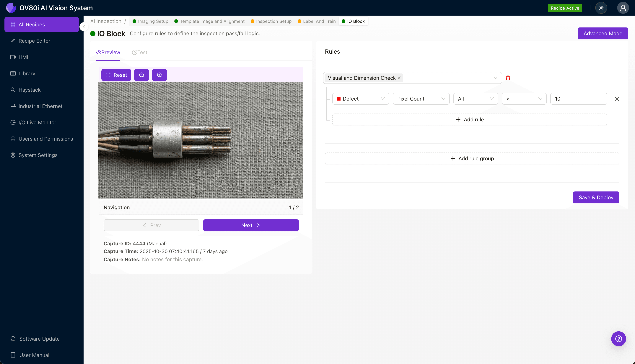Click the connector preview image

point(200,140)
